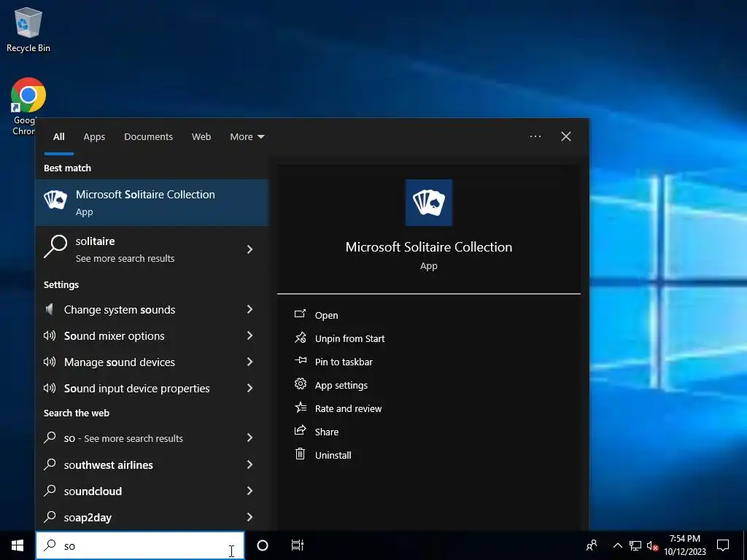Click the speaker icon beside Manage sound devices
This screenshot has height=560, width=747.
(50, 362)
